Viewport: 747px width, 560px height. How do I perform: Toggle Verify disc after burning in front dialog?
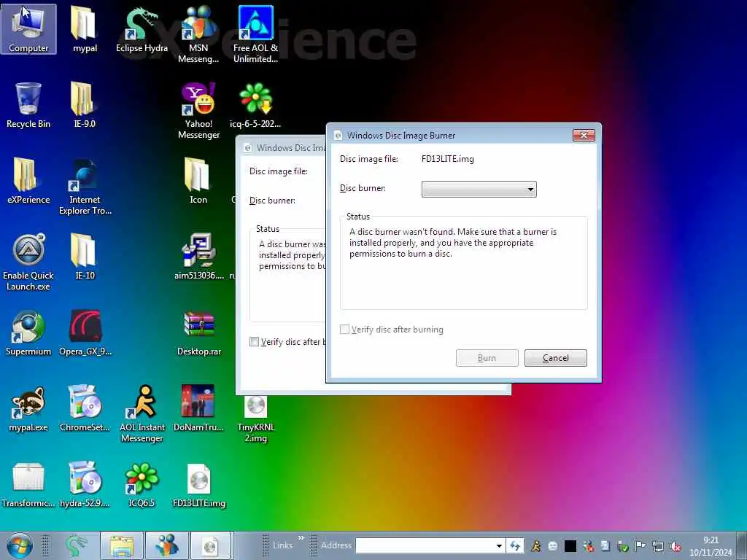[344, 330]
